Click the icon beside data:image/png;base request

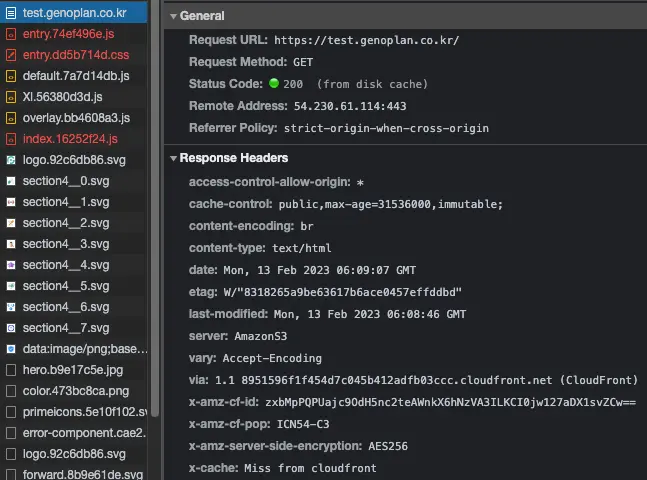pyautogui.click(x=11, y=349)
